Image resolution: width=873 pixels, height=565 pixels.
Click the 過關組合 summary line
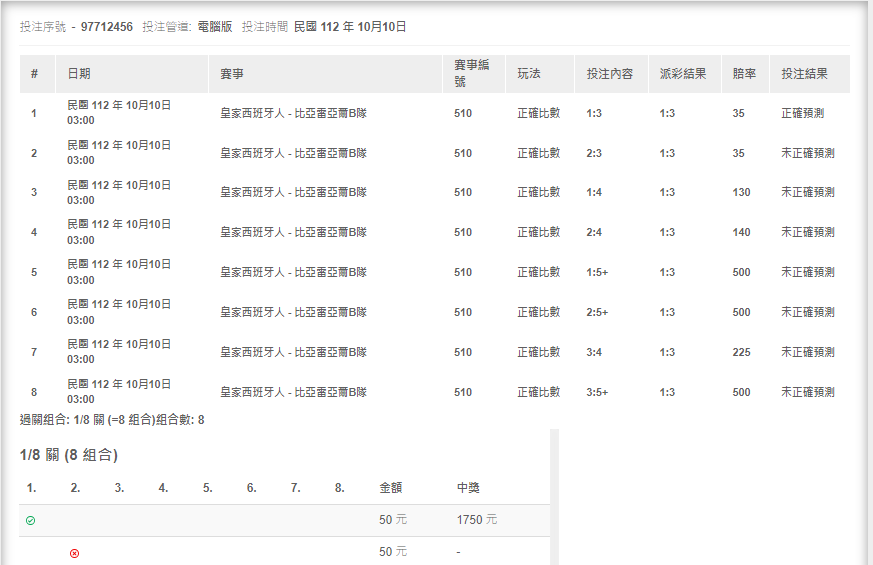(112, 420)
